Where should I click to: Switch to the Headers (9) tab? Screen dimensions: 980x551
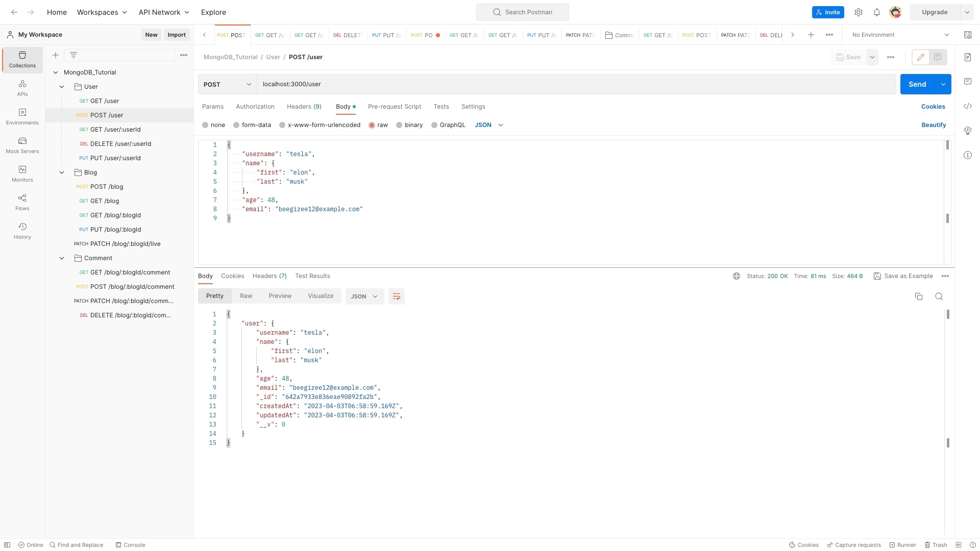coord(304,107)
